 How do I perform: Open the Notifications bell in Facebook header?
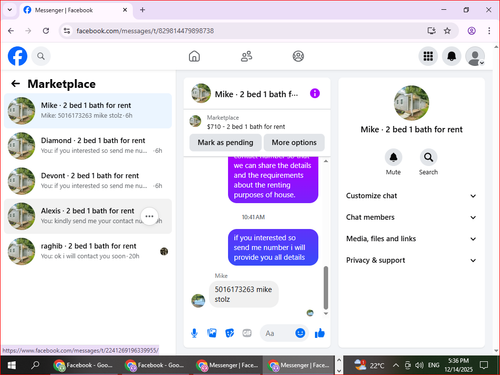(x=452, y=56)
